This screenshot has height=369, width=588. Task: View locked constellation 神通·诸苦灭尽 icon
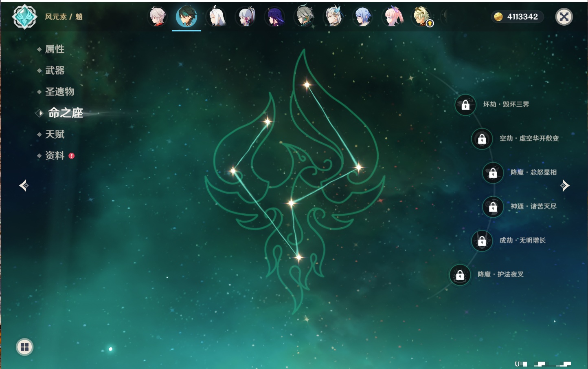coord(493,207)
